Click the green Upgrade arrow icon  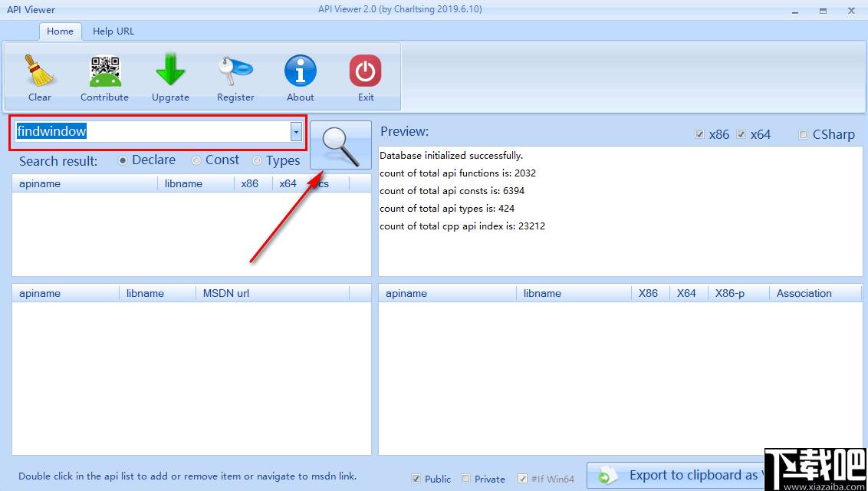click(170, 69)
